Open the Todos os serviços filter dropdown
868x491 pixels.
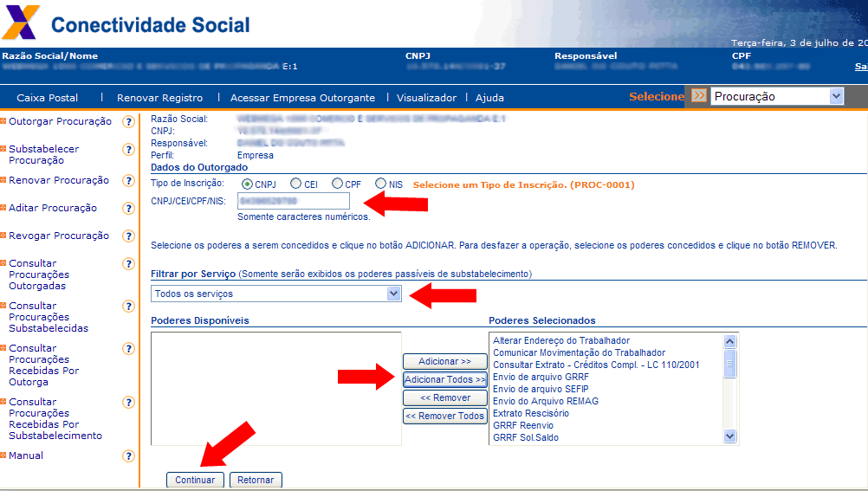point(275,294)
